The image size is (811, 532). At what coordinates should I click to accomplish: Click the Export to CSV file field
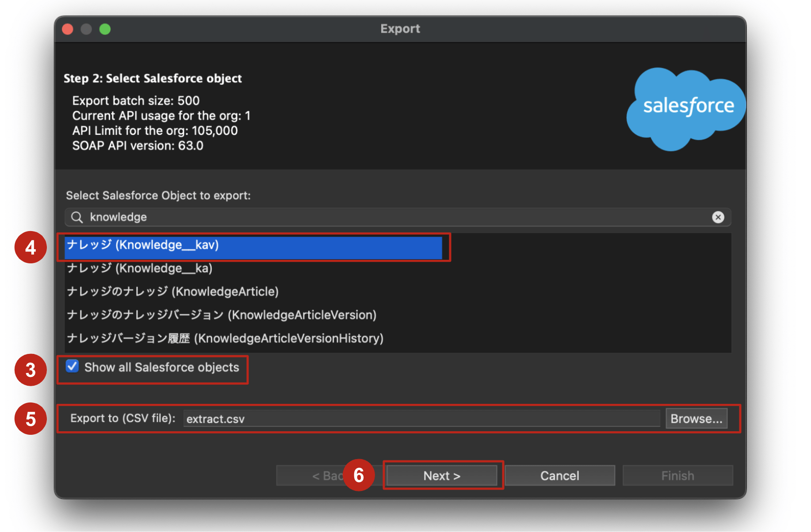[x=421, y=418]
